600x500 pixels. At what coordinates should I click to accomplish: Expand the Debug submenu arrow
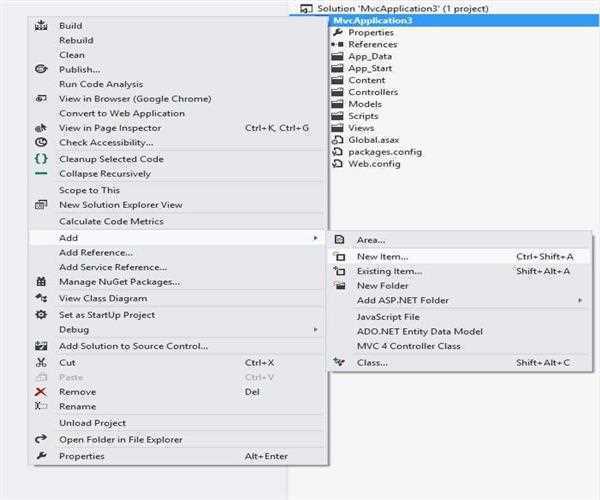coord(316,329)
